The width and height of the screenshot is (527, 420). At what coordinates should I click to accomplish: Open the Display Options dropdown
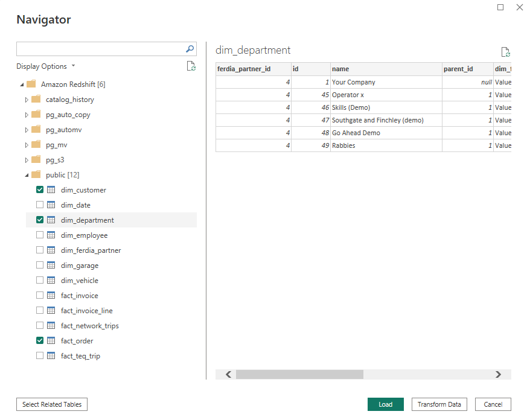[46, 66]
